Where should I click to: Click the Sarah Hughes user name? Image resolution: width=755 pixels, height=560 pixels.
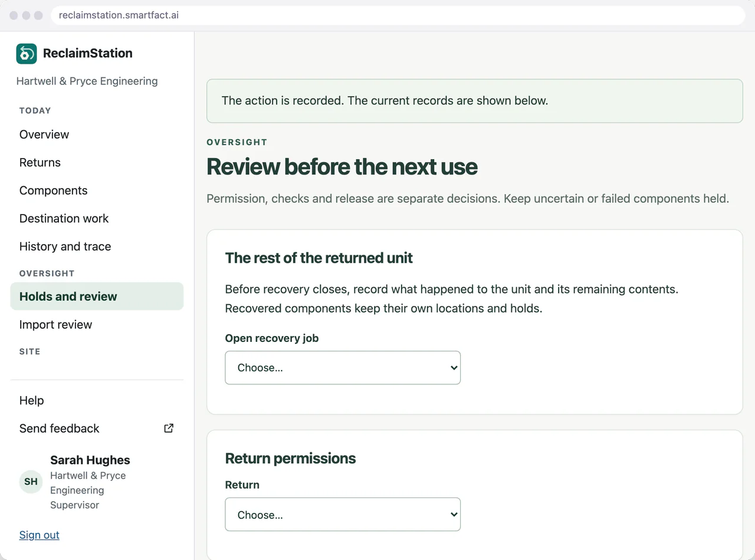point(90,460)
